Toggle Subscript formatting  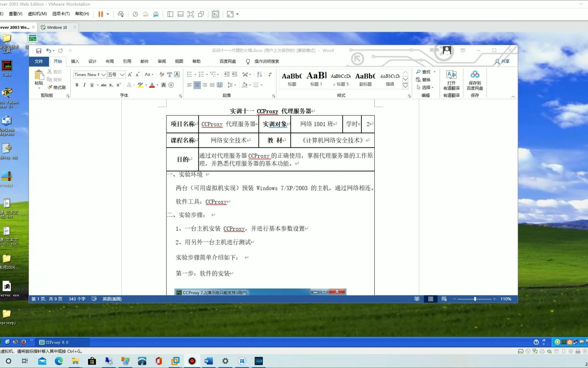111,85
